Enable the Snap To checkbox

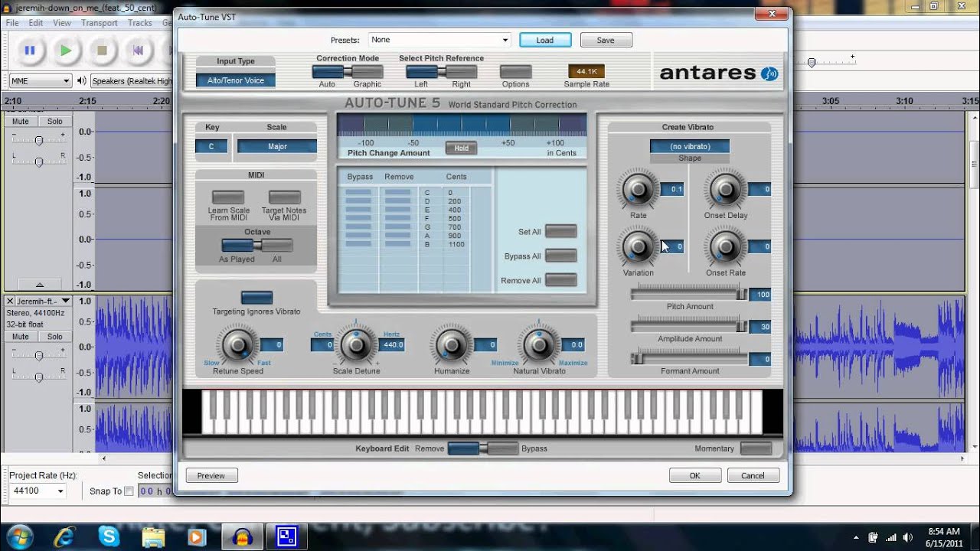pyautogui.click(x=129, y=491)
